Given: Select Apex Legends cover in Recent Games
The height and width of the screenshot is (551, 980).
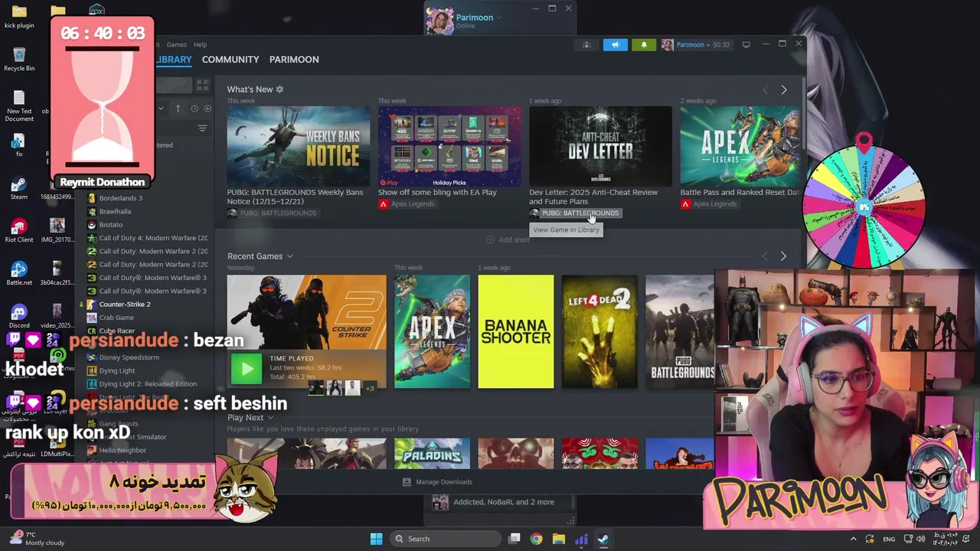Looking at the screenshot, I should [432, 331].
